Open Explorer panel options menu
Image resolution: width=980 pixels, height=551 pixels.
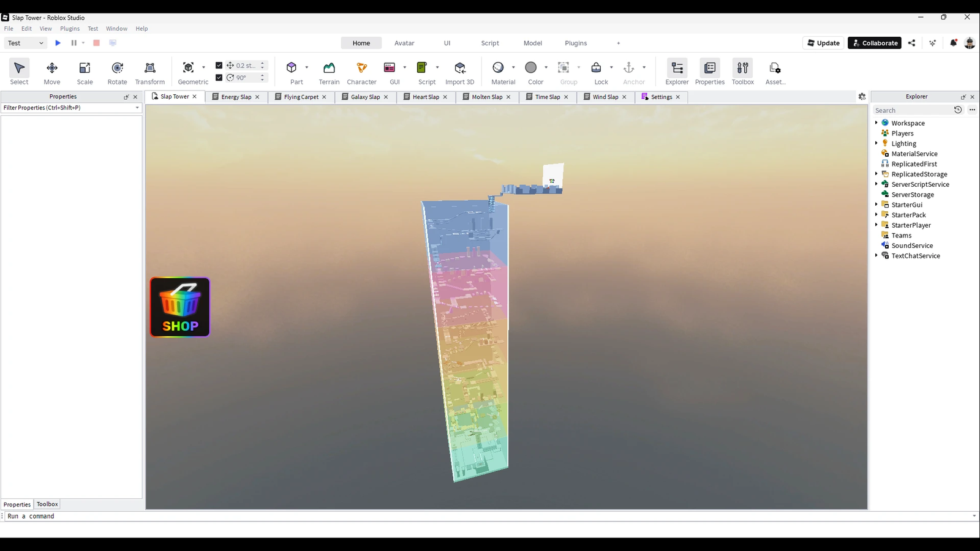pyautogui.click(x=972, y=110)
